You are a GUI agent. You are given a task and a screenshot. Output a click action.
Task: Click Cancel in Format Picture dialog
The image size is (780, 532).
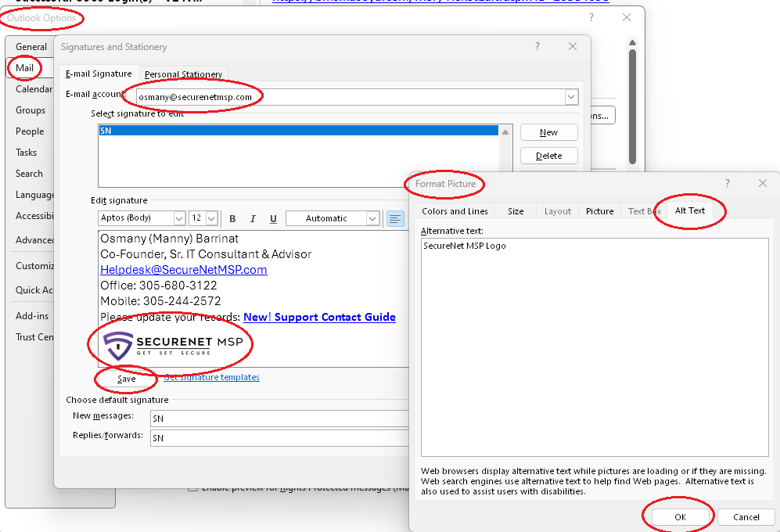pyautogui.click(x=746, y=517)
